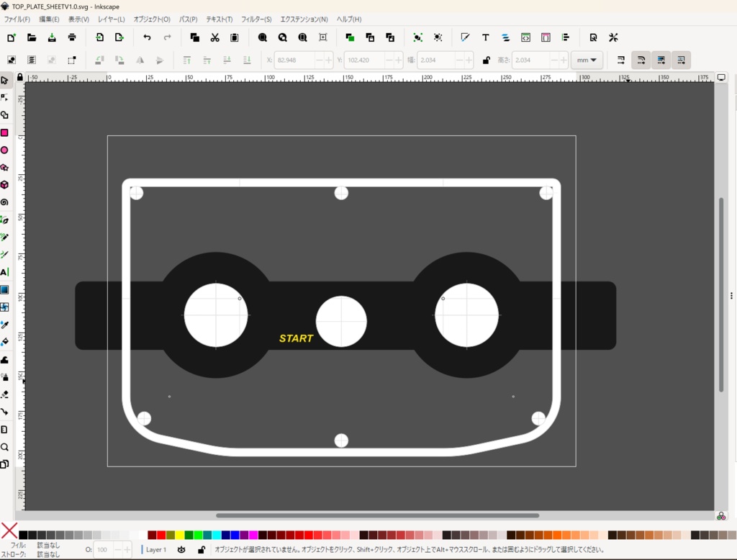Pick the Spiral tool

click(x=4, y=202)
